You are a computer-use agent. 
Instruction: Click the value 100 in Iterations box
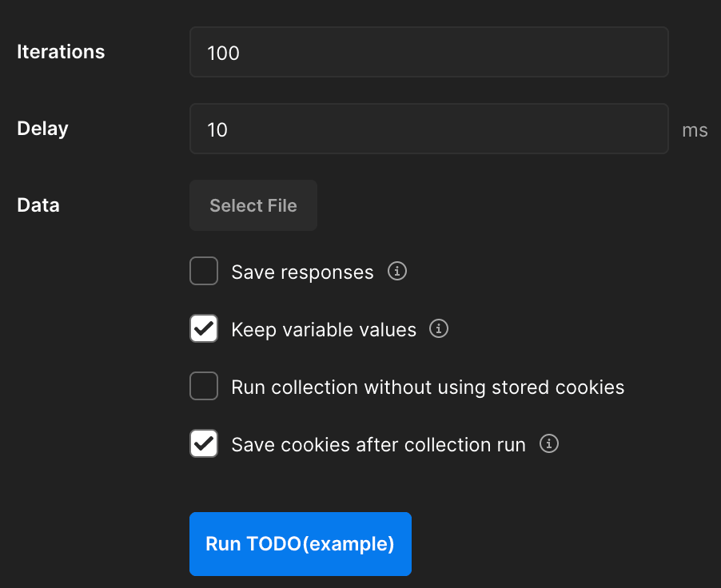223,54
